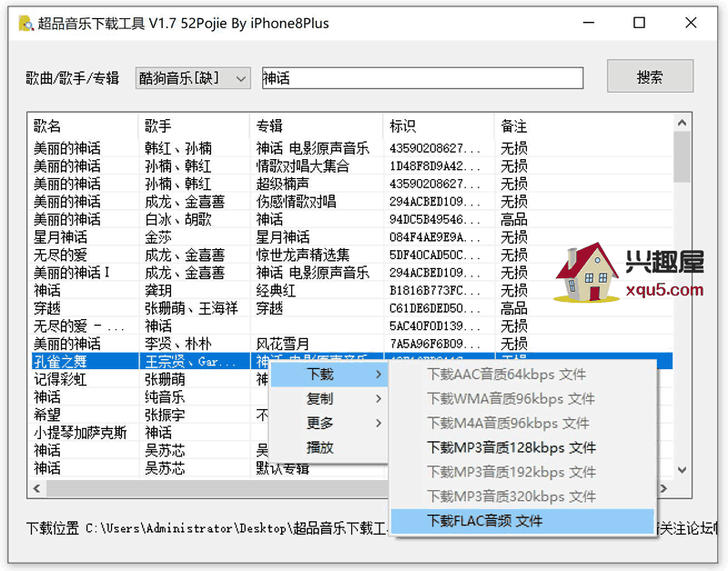Select row by 龚玥
This screenshot has height=571, width=728.
pyautogui.click(x=350, y=290)
